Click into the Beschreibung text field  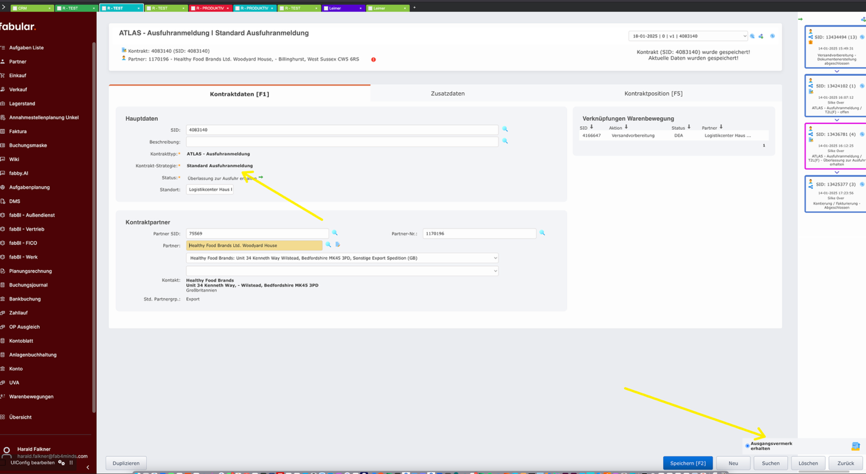tap(341, 142)
